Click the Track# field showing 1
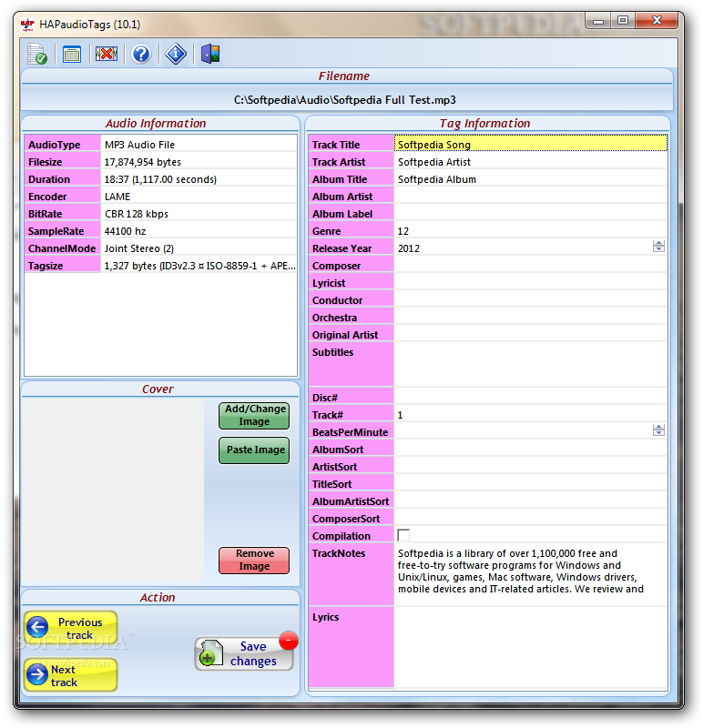 pyautogui.click(x=530, y=414)
